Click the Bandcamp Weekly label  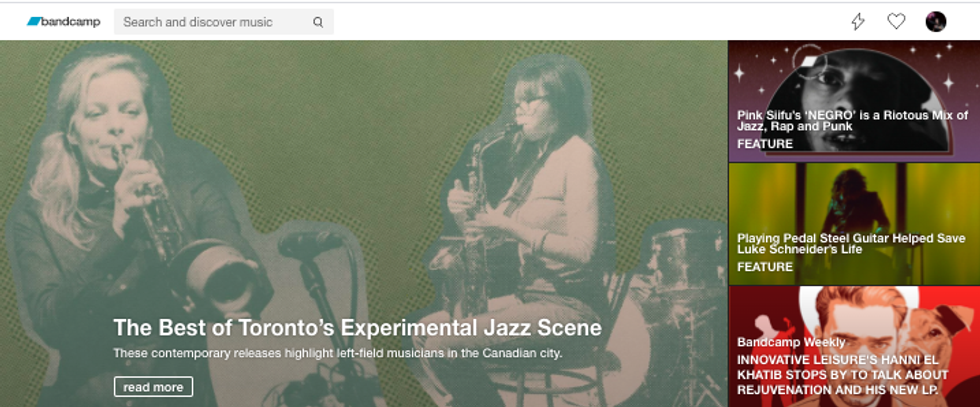[x=791, y=342]
